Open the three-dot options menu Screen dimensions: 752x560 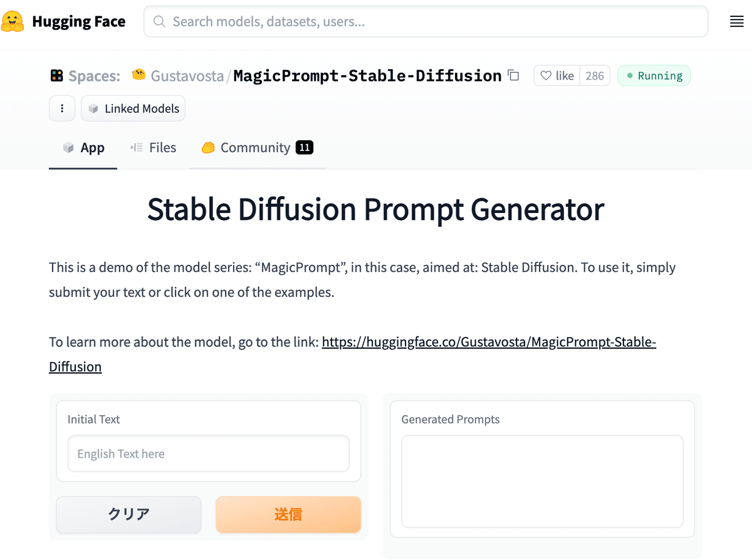click(x=61, y=108)
